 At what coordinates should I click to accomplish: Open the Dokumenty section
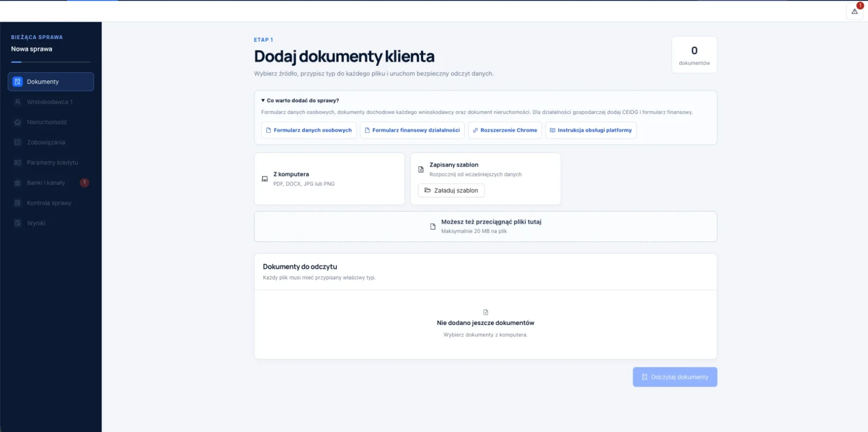tap(50, 82)
